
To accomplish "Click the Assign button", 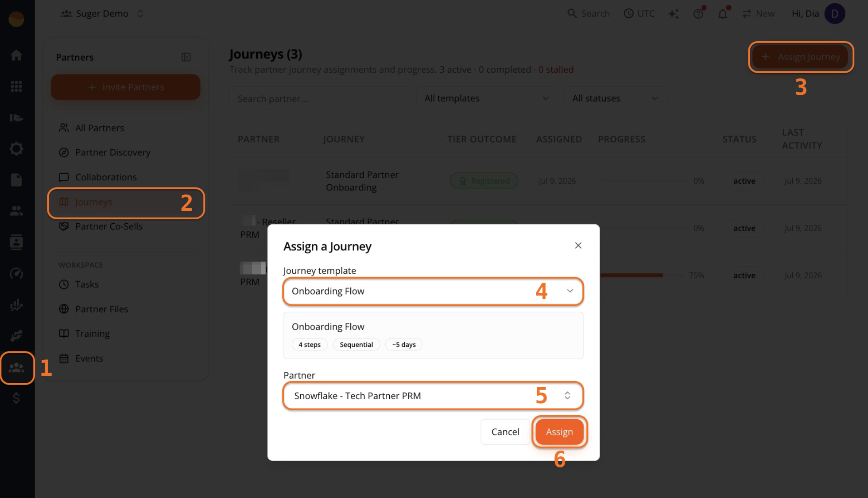I will (559, 432).
